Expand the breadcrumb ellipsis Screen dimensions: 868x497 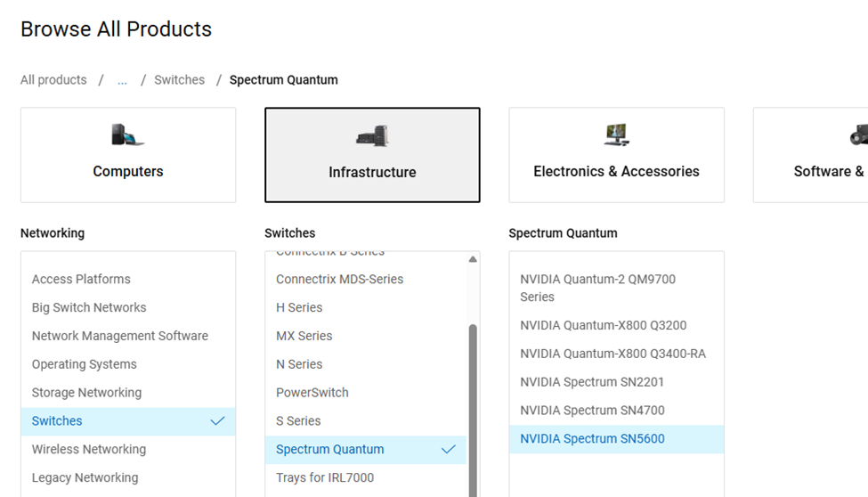click(122, 80)
